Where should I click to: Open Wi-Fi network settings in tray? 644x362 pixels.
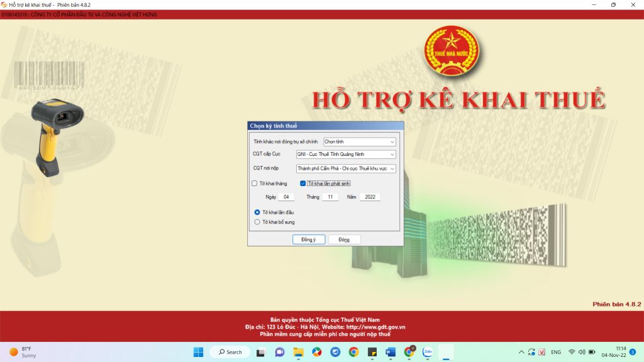572,352
